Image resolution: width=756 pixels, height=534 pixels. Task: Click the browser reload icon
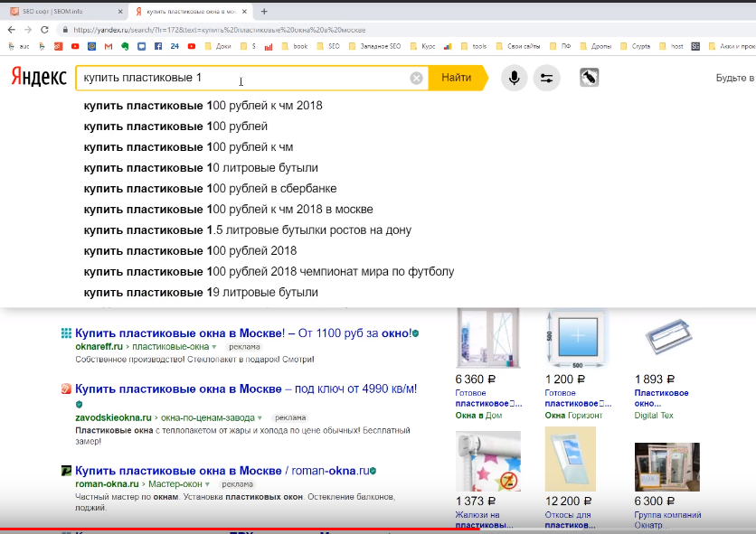(x=44, y=29)
